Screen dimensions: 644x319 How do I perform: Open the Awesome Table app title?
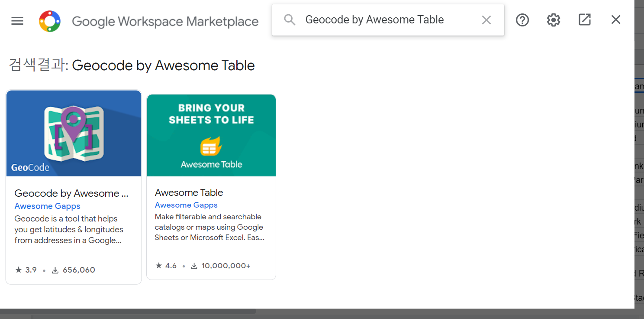pyautogui.click(x=189, y=192)
